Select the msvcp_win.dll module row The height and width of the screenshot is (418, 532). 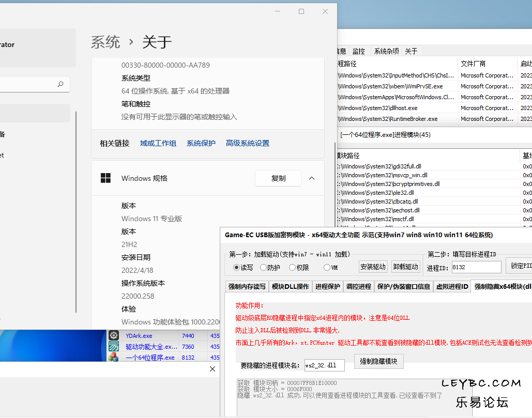pos(434,175)
